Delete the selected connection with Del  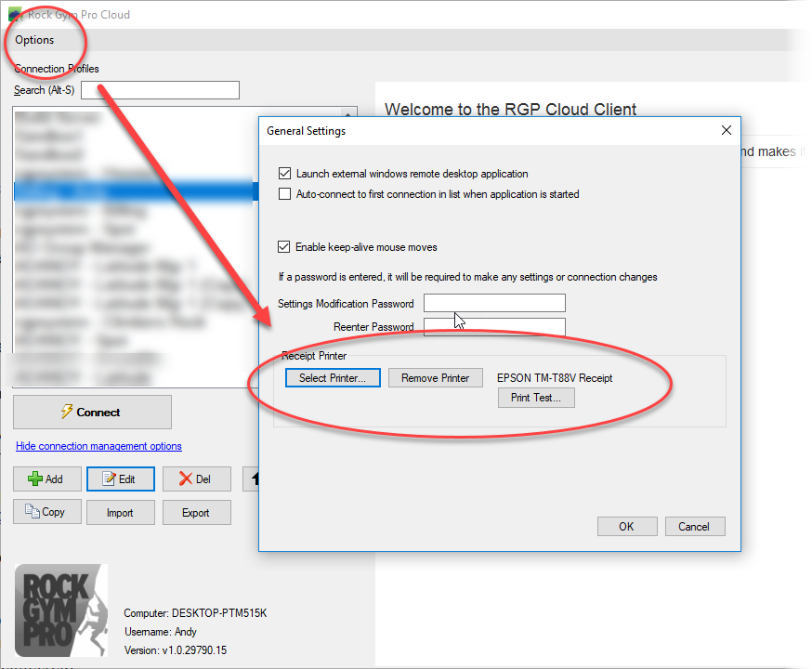[x=196, y=479]
